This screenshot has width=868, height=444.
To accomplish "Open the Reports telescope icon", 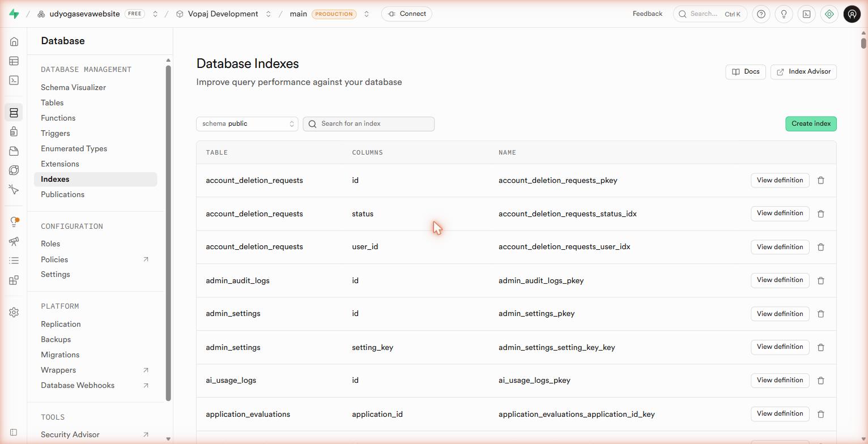I will click(14, 241).
